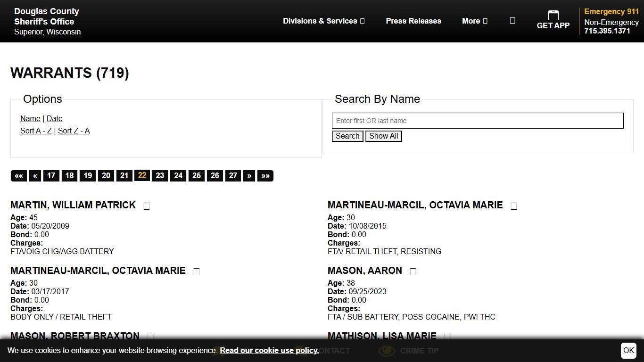This screenshot has width=644, height=362.
Task: Click the header icon right of More
Action: point(512,21)
